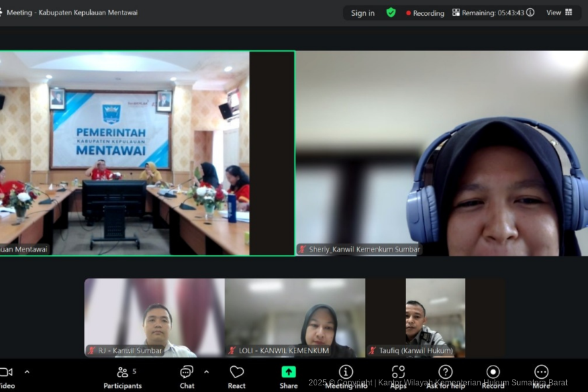The image size is (588, 392).
Task: Select the RJ - Kanwil Sumbar thumbnail
Action: 154,318
